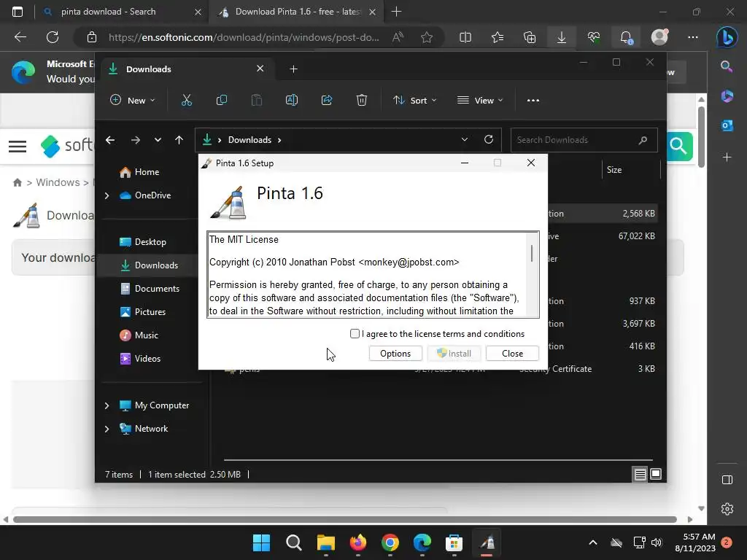Click Softonic green search button

tap(679, 146)
